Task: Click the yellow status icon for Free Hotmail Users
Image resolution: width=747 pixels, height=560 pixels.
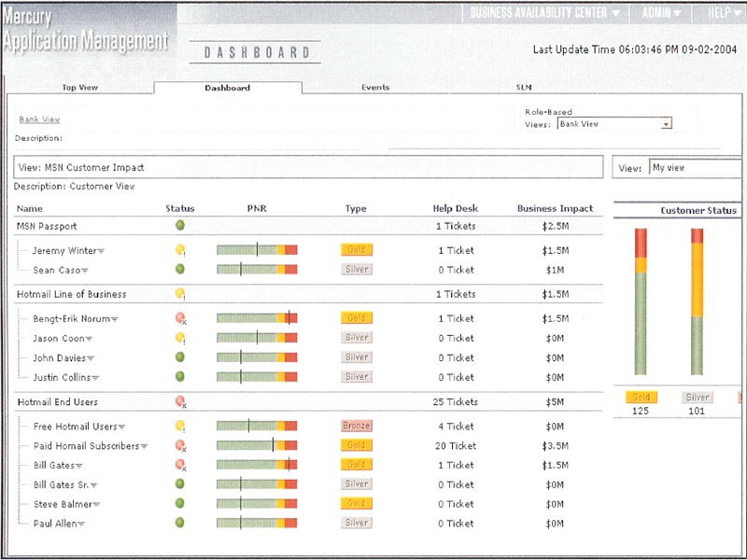Action: point(180,426)
